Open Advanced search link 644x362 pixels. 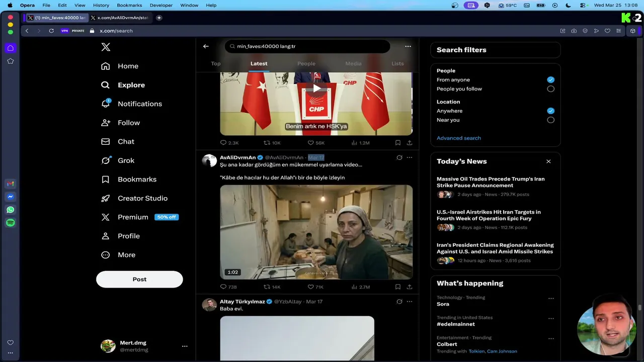point(459,138)
